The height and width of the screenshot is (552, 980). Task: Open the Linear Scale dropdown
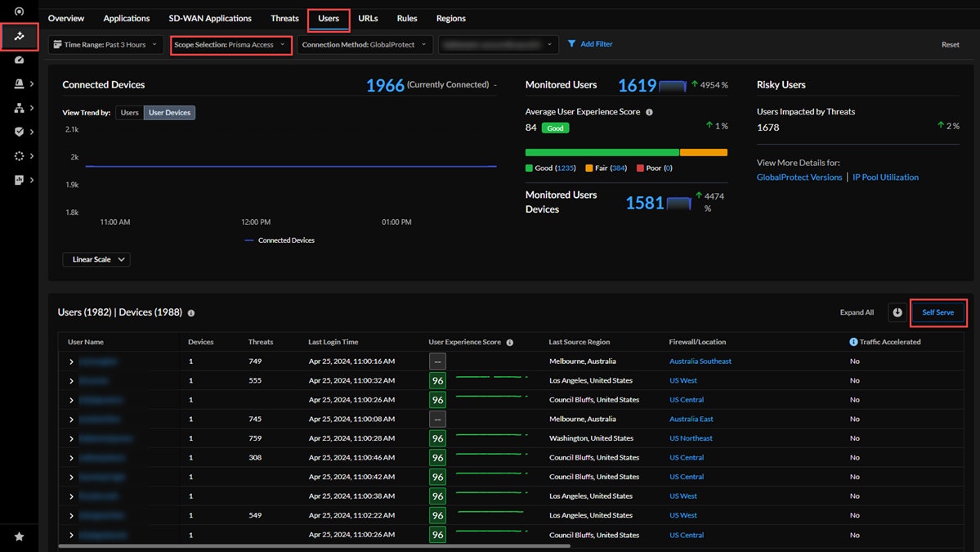coord(96,259)
